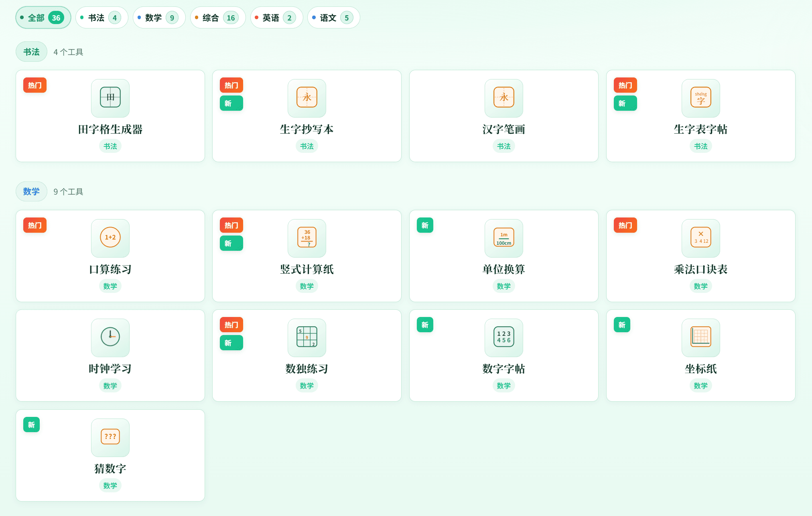Click the 书法 tag under 田字格生成器

tap(110, 146)
